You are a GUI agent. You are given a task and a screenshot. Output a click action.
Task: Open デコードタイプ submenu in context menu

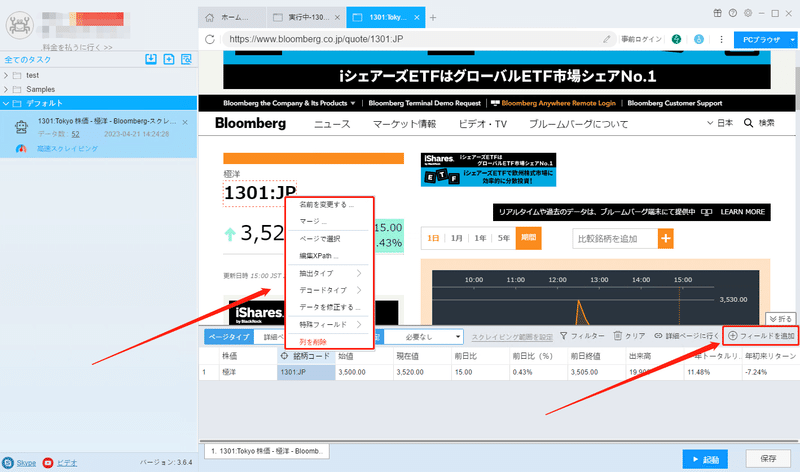pyautogui.click(x=330, y=290)
